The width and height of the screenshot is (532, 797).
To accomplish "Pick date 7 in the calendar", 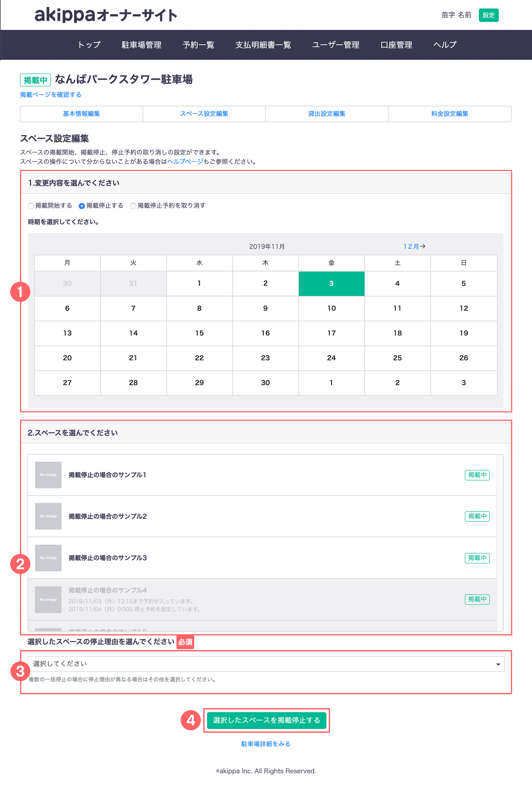I will click(x=133, y=308).
